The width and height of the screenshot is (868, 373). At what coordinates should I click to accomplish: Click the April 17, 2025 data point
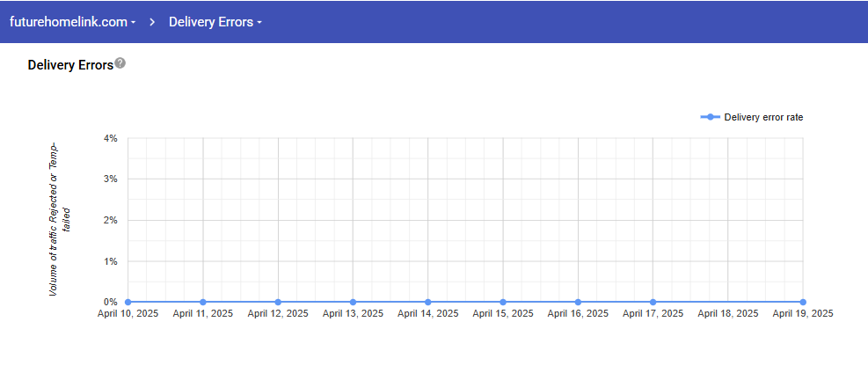[x=653, y=302]
